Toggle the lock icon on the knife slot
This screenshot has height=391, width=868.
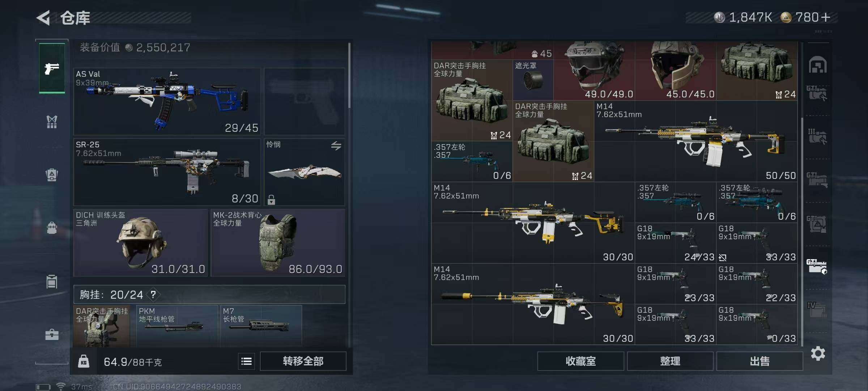[x=271, y=199]
